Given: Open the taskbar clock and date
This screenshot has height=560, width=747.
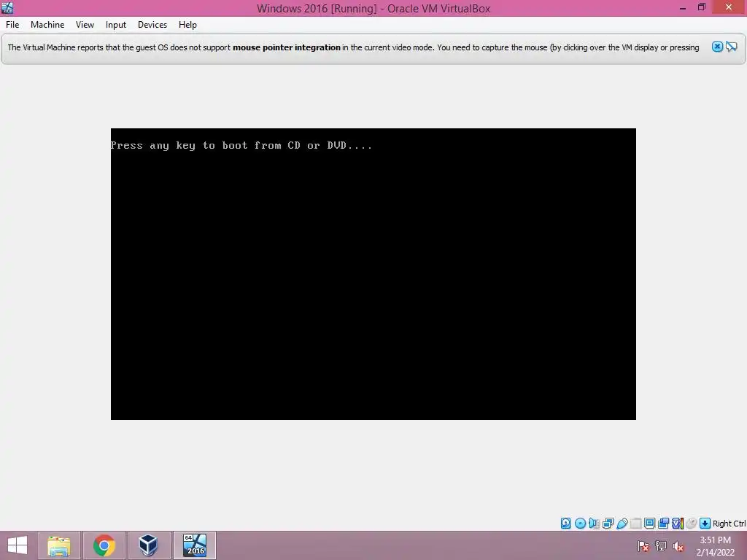Looking at the screenshot, I should point(716,546).
